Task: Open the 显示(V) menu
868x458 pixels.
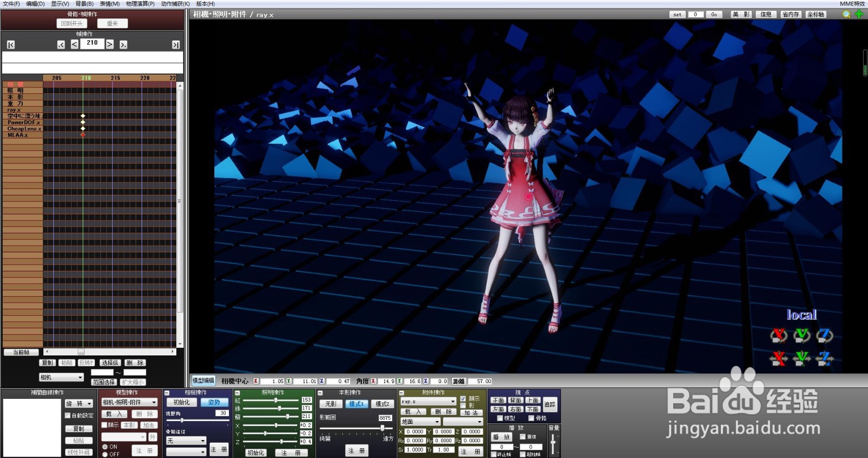Action: pyautogui.click(x=60, y=4)
